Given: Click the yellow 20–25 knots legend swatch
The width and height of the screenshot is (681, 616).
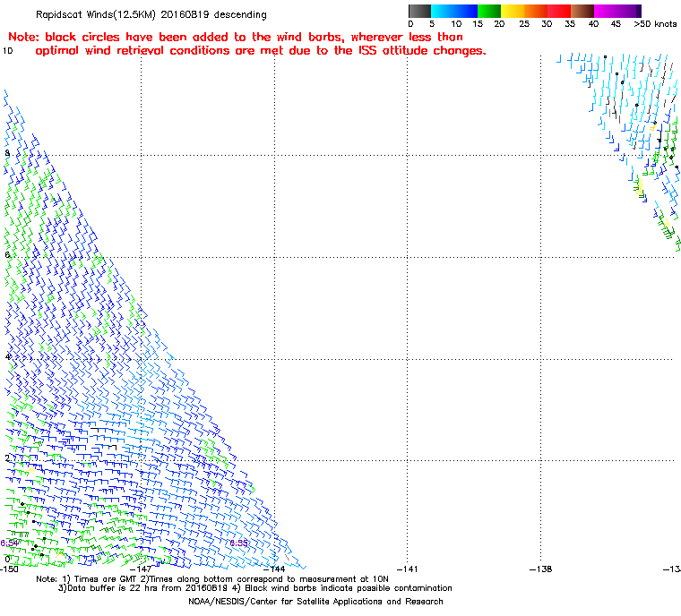Looking at the screenshot, I should tap(513, 11).
